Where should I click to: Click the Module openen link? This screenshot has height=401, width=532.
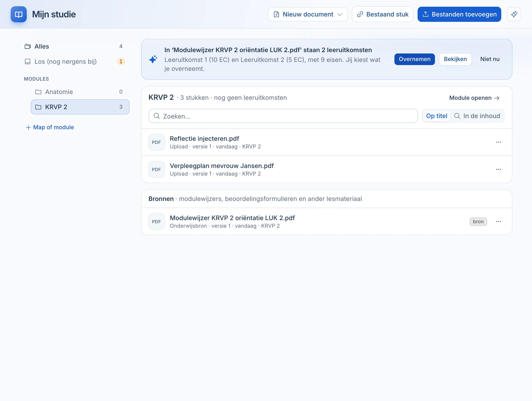click(x=474, y=98)
